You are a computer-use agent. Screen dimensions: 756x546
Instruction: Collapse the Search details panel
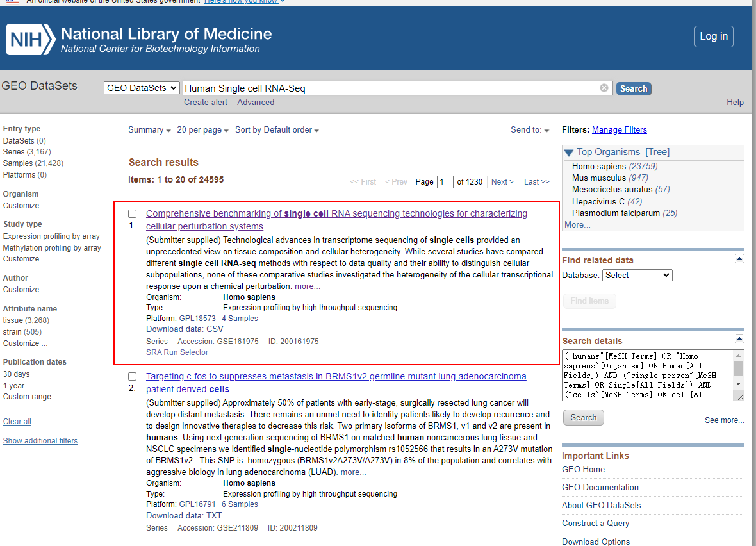click(x=739, y=338)
